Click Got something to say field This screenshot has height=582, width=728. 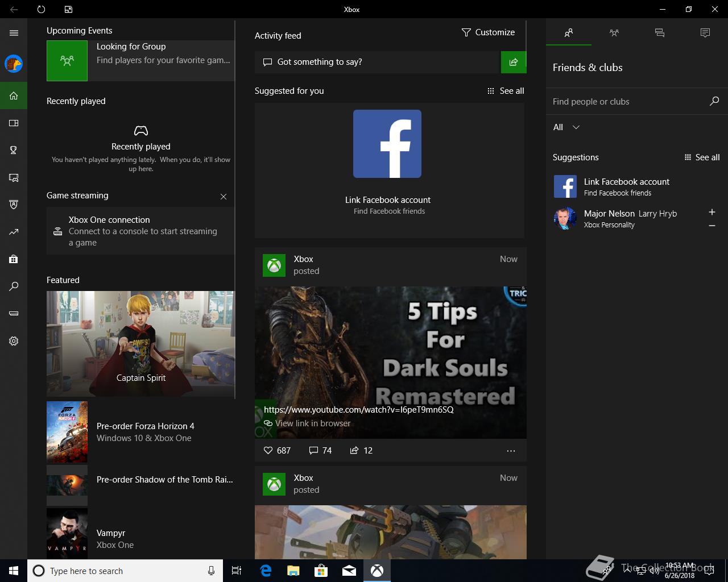click(377, 62)
